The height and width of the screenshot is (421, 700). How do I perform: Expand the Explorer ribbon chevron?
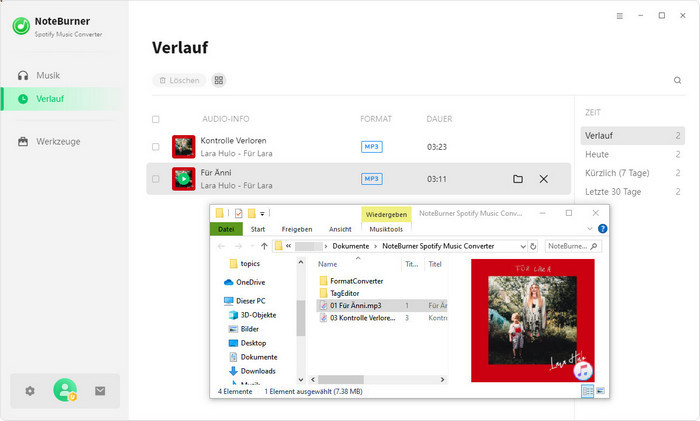(590, 229)
